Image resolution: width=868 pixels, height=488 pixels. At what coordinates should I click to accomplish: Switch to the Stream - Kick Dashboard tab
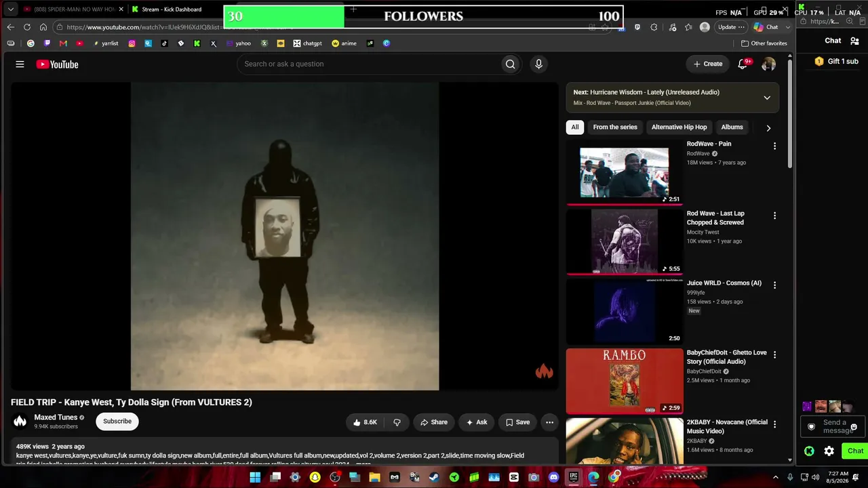[x=172, y=9]
